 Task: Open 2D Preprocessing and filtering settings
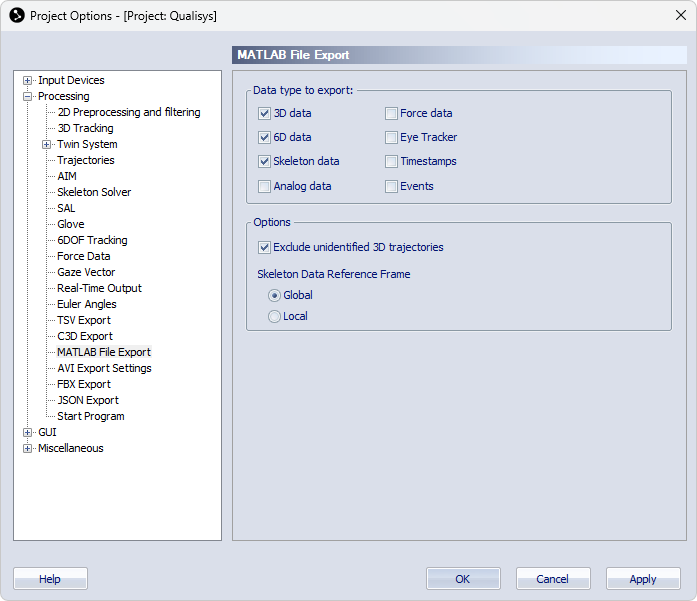pyautogui.click(x=129, y=112)
